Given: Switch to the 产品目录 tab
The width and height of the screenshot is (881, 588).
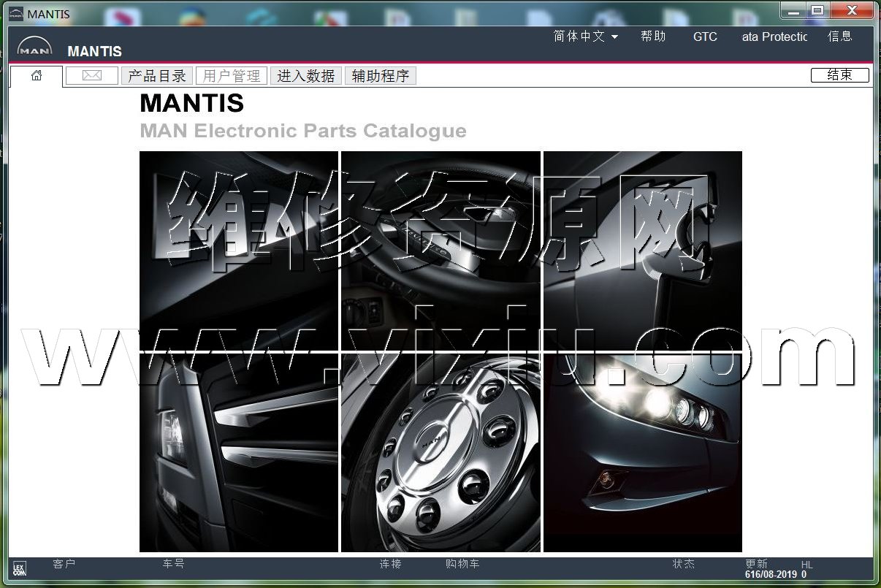Looking at the screenshot, I should (157, 76).
